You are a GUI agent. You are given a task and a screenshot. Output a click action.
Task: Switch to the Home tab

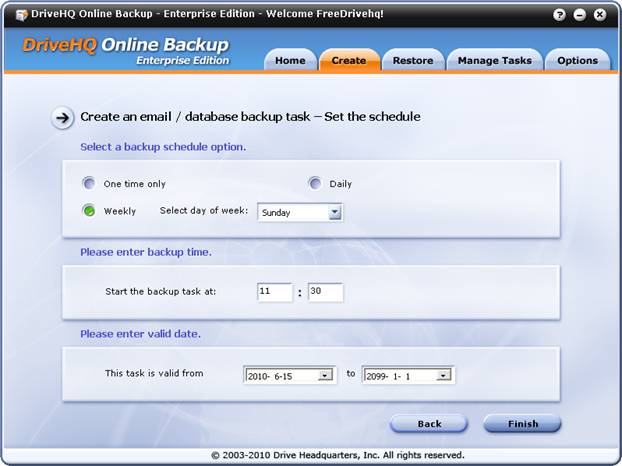[290, 61]
